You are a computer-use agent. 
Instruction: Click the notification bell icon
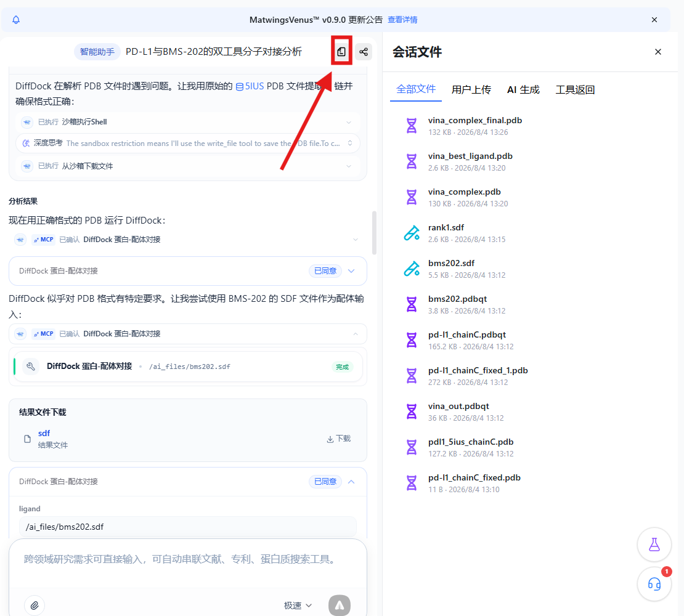[x=16, y=20]
